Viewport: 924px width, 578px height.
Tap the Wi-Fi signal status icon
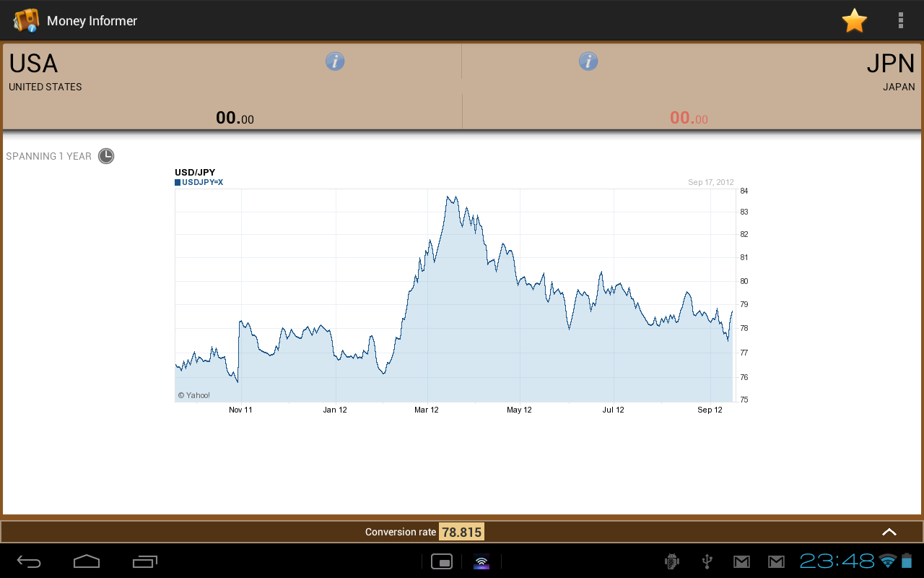coord(888,561)
